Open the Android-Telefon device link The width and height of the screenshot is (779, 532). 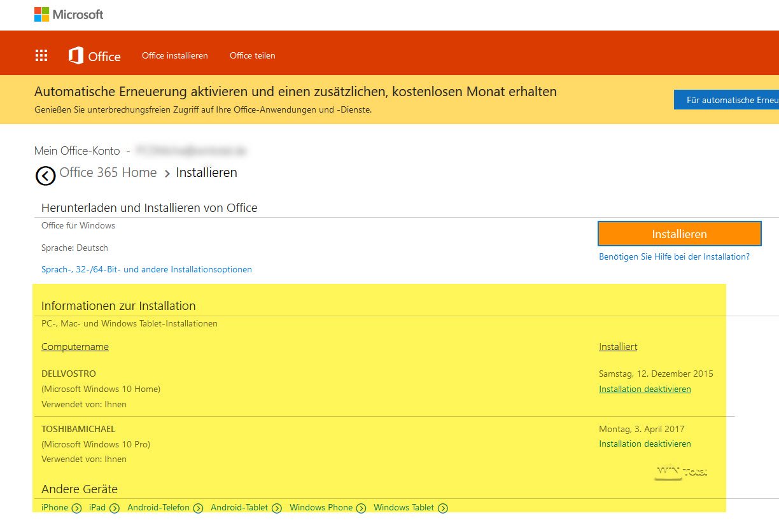(x=158, y=507)
